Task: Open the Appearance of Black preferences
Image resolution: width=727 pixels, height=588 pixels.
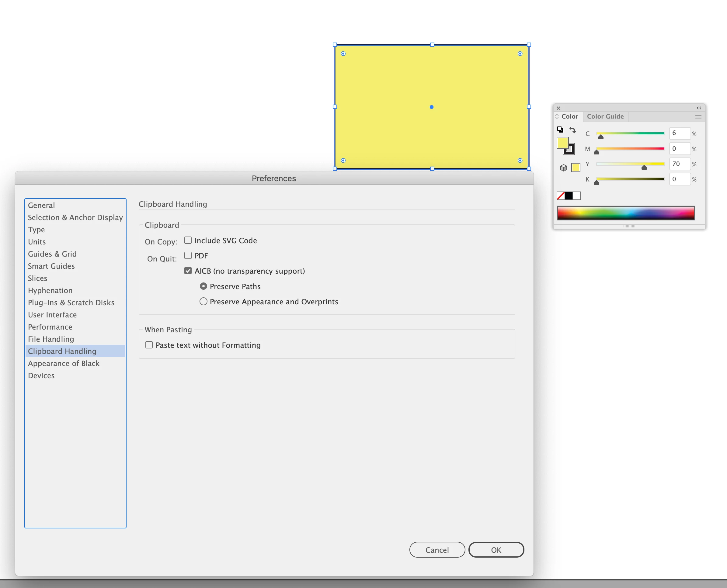Action: (64, 363)
